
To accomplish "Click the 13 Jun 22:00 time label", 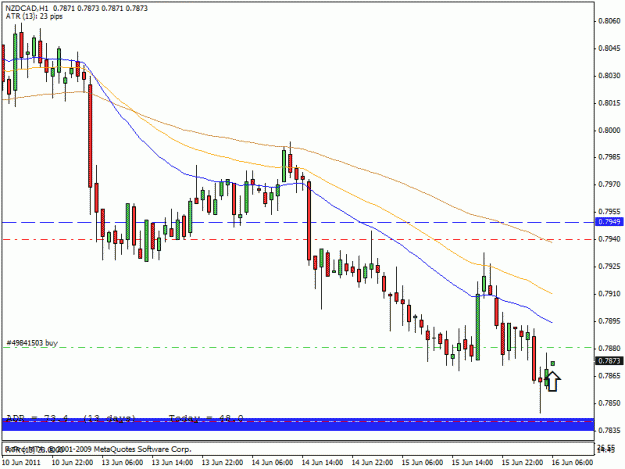I will (x=222, y=462).
